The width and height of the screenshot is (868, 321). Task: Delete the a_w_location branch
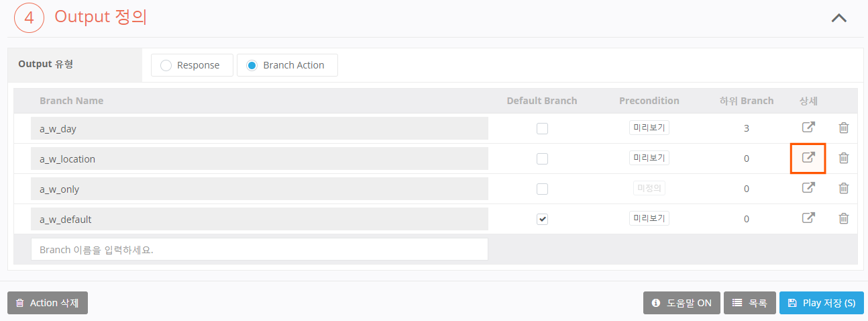click(844, 158)
